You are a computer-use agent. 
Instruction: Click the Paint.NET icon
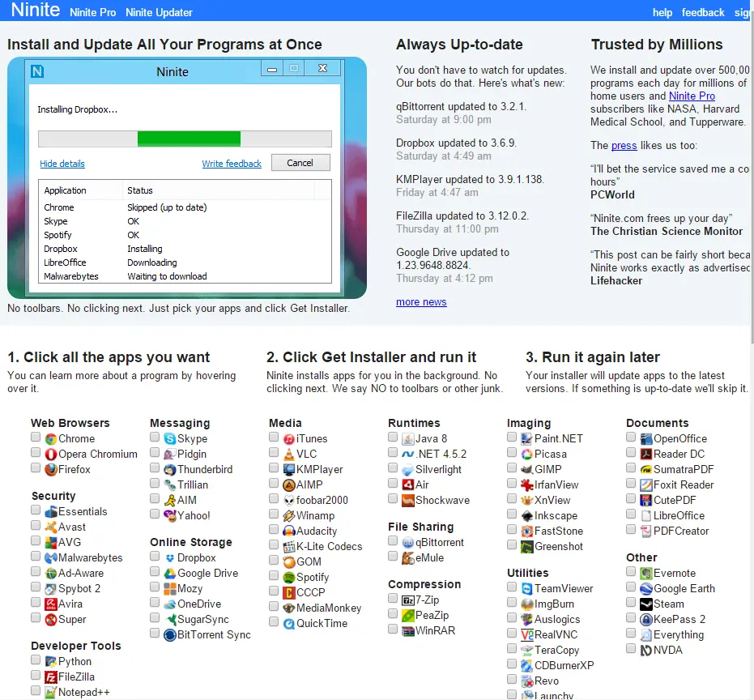tap(527, 439)
